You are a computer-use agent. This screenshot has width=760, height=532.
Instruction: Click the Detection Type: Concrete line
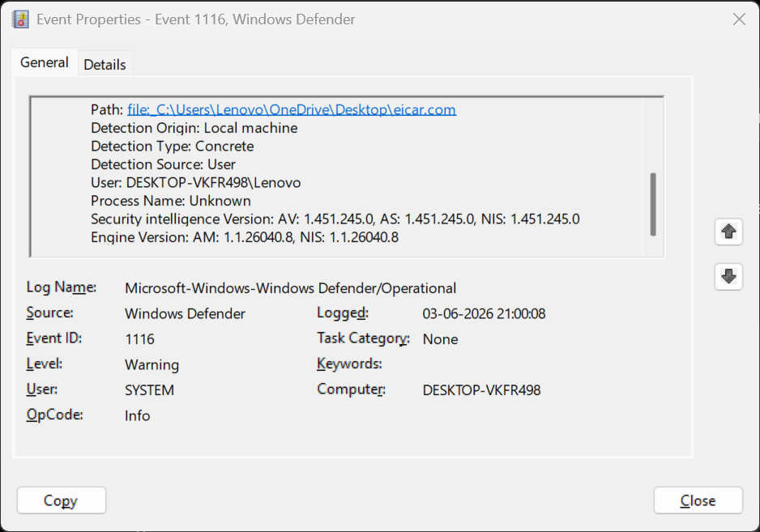(x=172, y=147)
